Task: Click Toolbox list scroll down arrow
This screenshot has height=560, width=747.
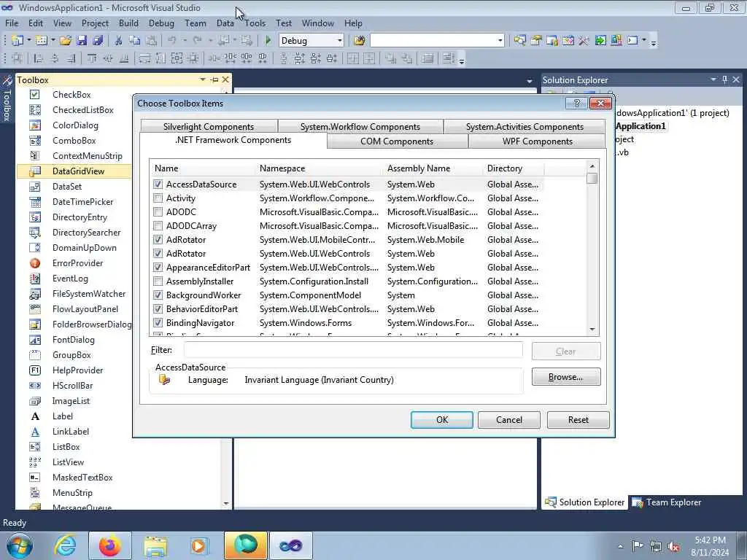Action: 226,503
